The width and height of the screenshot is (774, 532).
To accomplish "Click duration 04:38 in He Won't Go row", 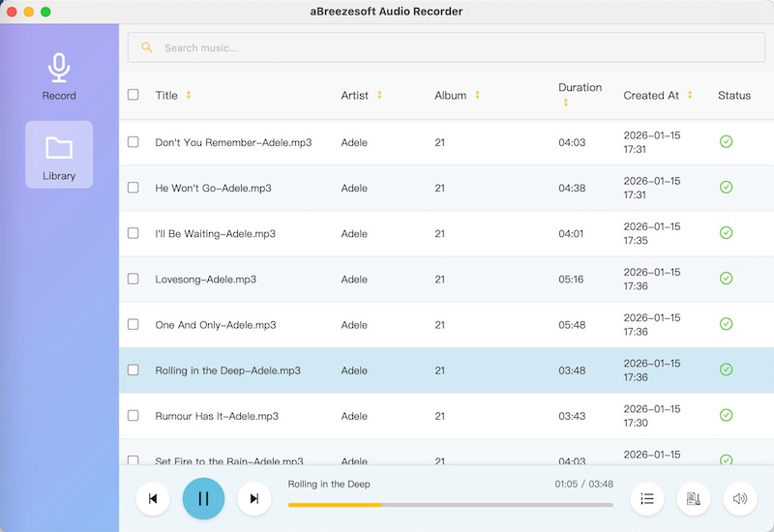I will [x=572, y=188].
